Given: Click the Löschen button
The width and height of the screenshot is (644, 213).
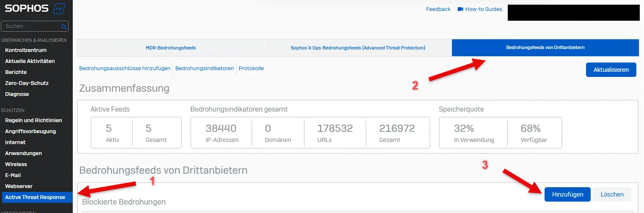Looking at the screenshot, I should 612,194.
